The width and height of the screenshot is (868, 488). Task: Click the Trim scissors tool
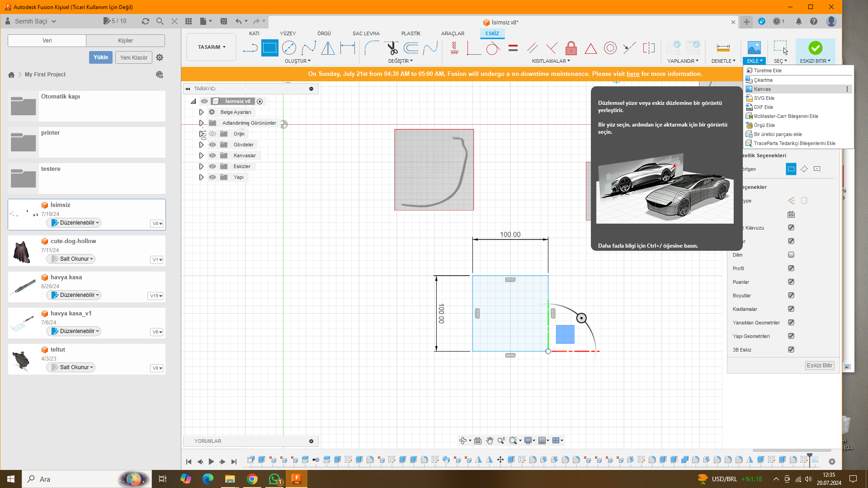coord(392,48)
